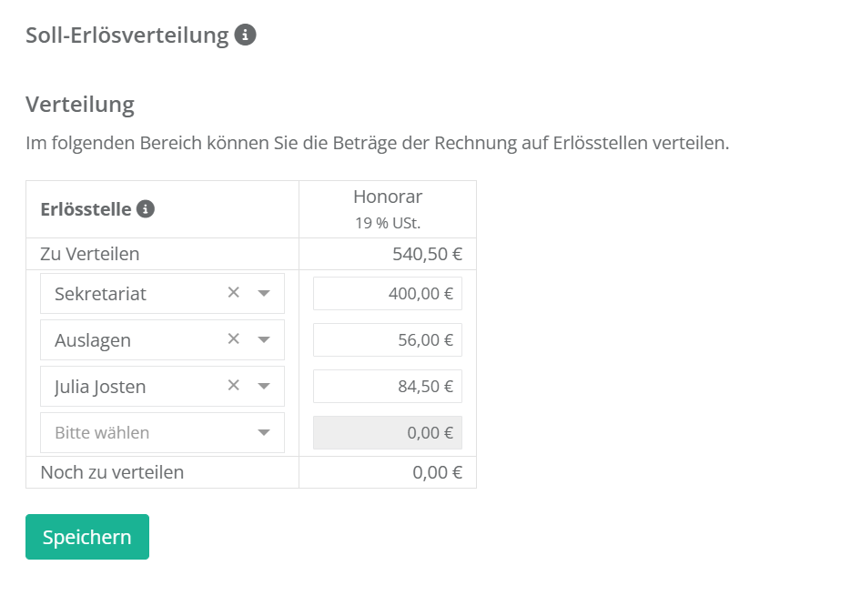Click the 'Zu Verteilen' row label
The width and height of the screenshot is (861, 616).
tap(90, 254)
